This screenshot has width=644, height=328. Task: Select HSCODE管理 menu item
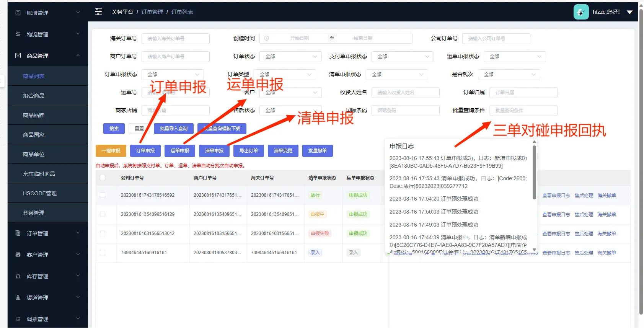click(x=40, y=193)
